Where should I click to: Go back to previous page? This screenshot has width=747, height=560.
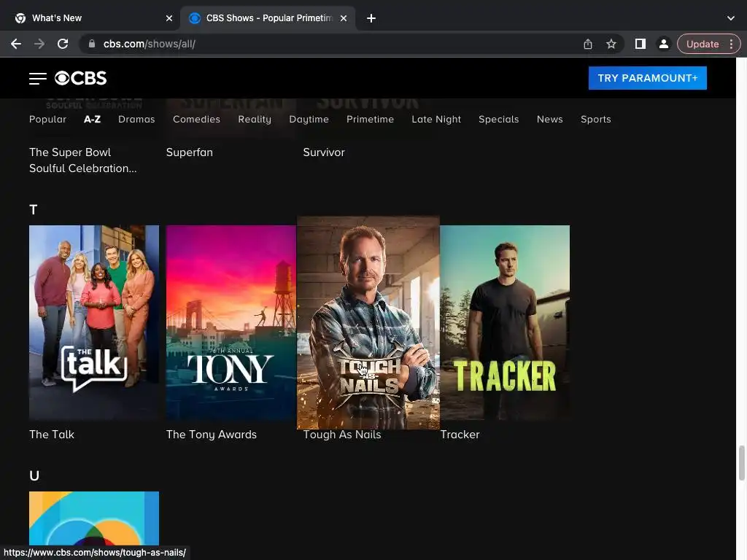(16, 44)
